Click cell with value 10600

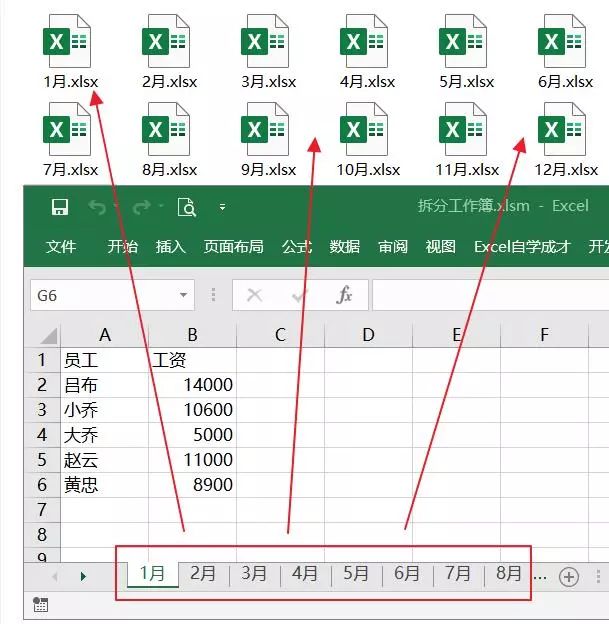coord(193,410)
